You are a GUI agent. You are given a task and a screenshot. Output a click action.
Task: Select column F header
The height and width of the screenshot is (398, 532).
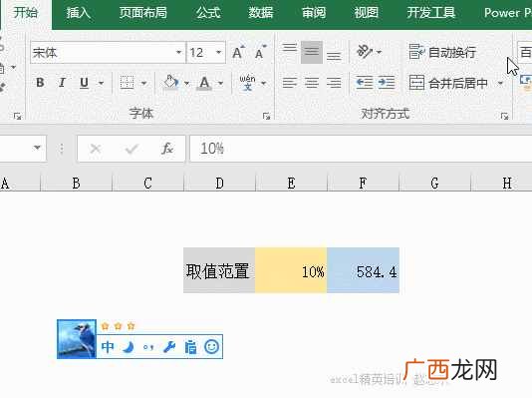tap(363, 184)
